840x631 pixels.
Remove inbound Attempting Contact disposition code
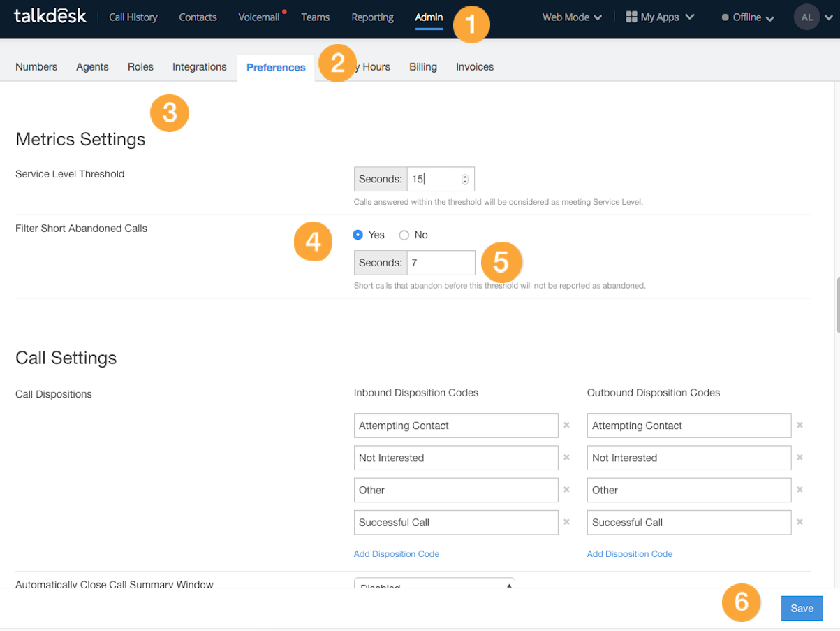tap(566, 425)
